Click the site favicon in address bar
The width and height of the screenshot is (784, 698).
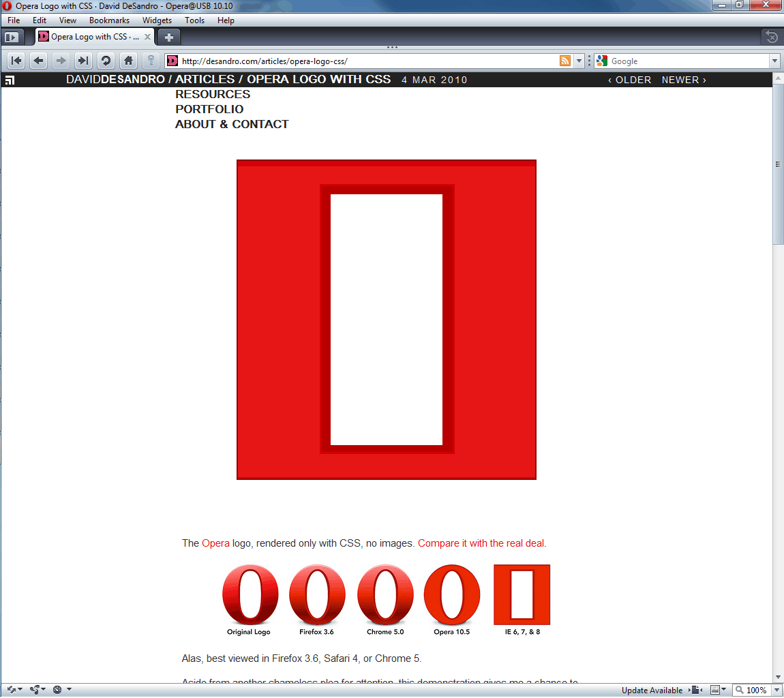pyautogui.click(x=172, y=61)
